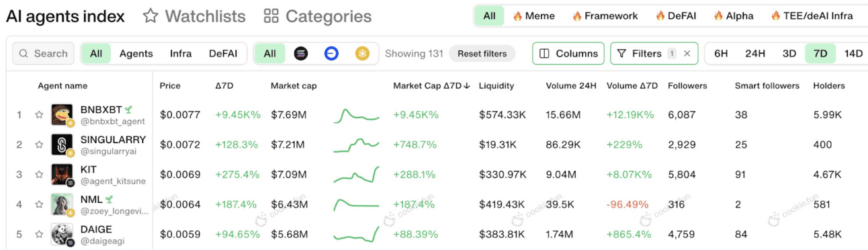Select the All category chip
Viewport: 868px width, 250px height.
pyautogui.click(x=489, y=16)
